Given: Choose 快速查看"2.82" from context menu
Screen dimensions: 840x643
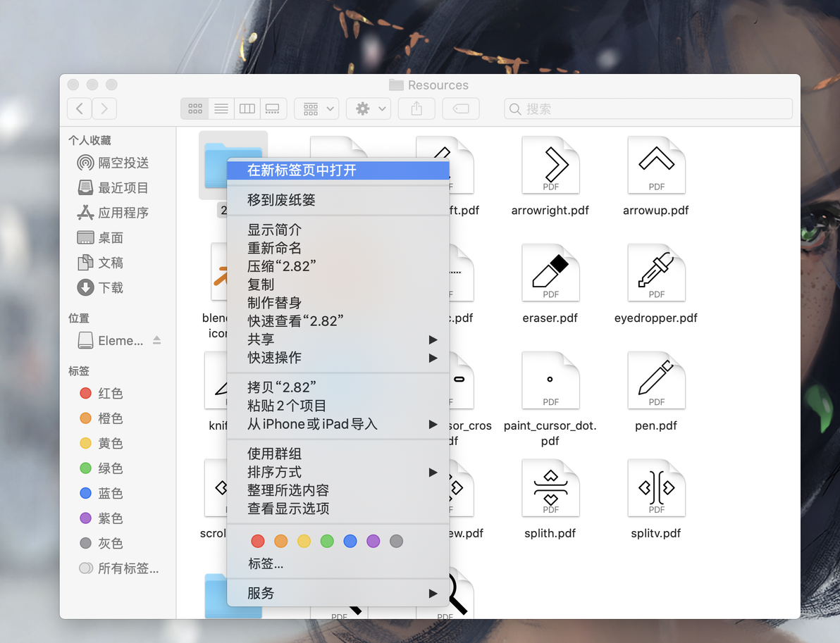Looking at the screenshot, I should [x=338, y=321].
